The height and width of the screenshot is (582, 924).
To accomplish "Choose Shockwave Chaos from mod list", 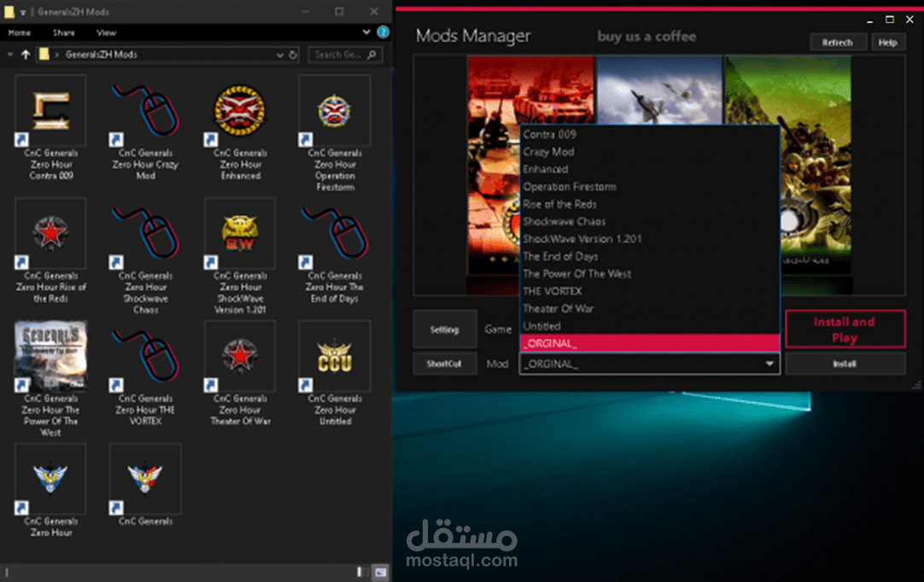I will (650, 222).
